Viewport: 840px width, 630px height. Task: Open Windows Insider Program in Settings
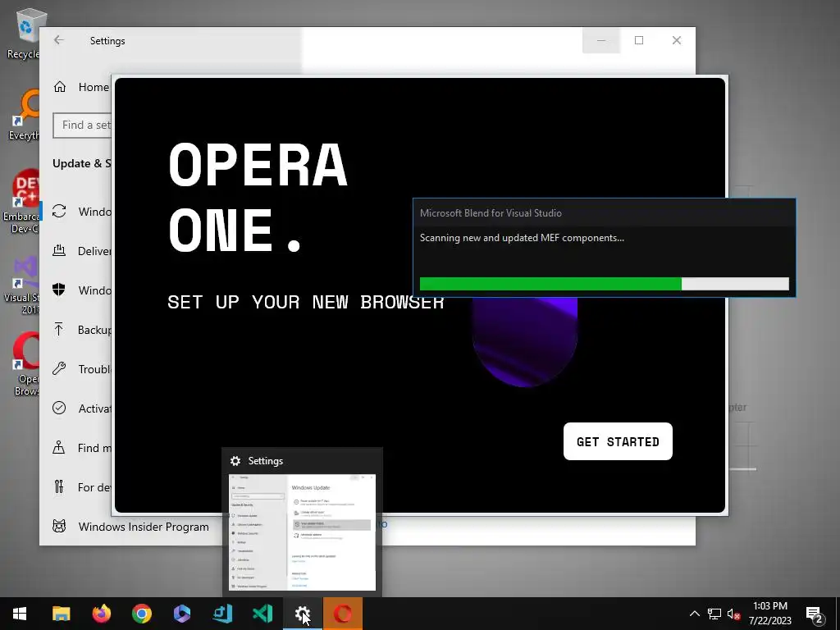point(130,527)
